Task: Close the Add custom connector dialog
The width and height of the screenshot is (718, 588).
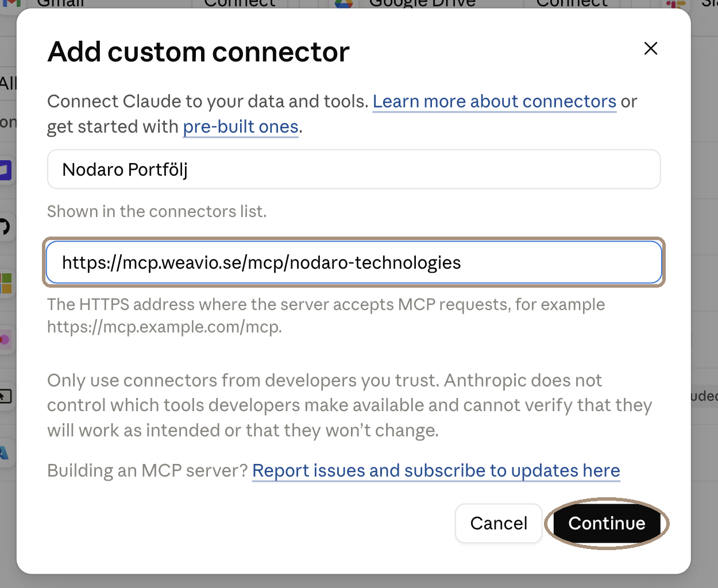Action: tap(650, 48)
